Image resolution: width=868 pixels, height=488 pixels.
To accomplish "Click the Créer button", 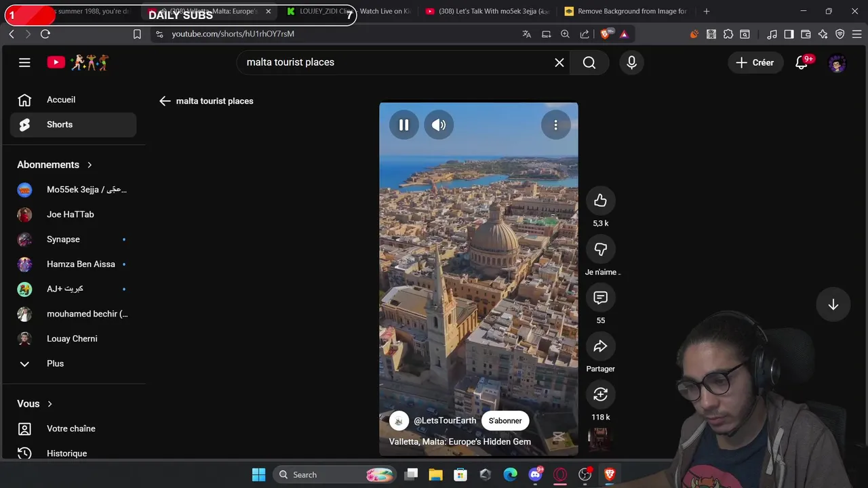I will (755, 62).
